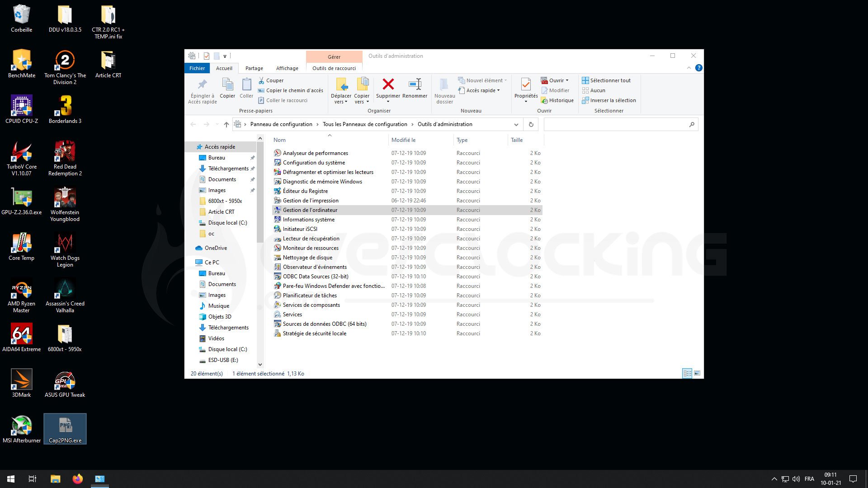Switch to the Partage tab
This screenshot has width=868, height=488.
coord(254,68)
